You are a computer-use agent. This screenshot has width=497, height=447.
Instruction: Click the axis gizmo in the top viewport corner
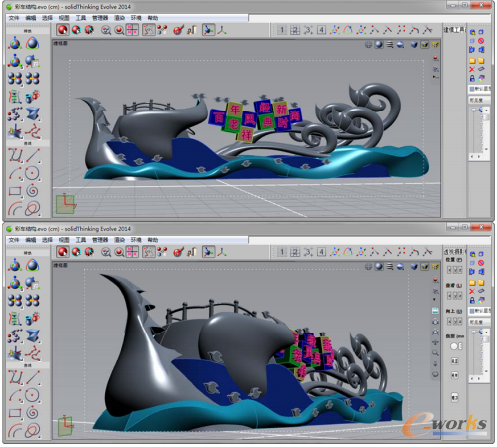click(65, 204)
